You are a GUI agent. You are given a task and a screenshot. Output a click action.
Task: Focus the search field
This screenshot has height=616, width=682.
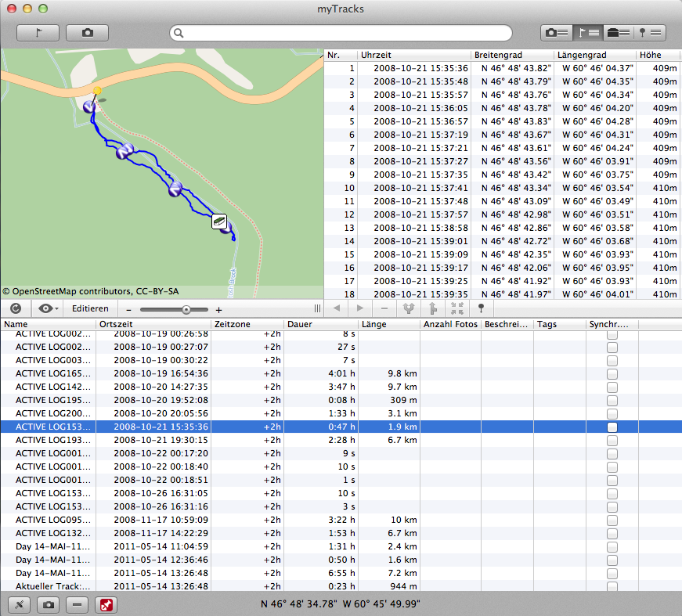[341, 33]
